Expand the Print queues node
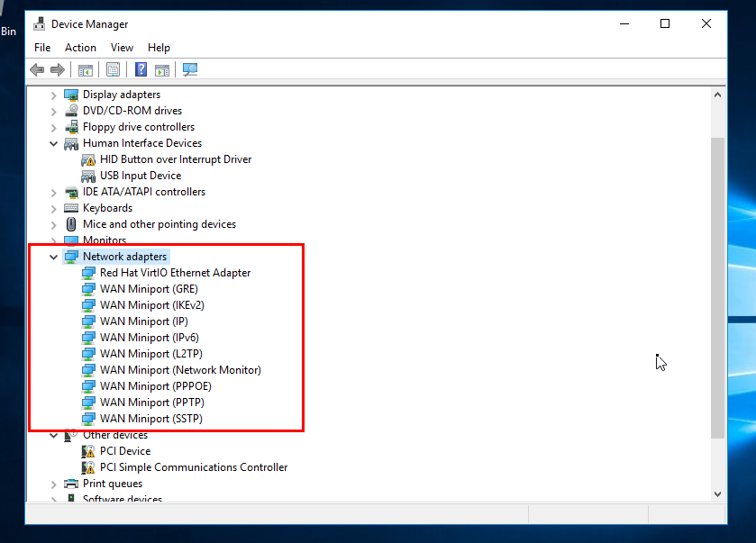Screen dimensions: 756x543 (53, 484)
